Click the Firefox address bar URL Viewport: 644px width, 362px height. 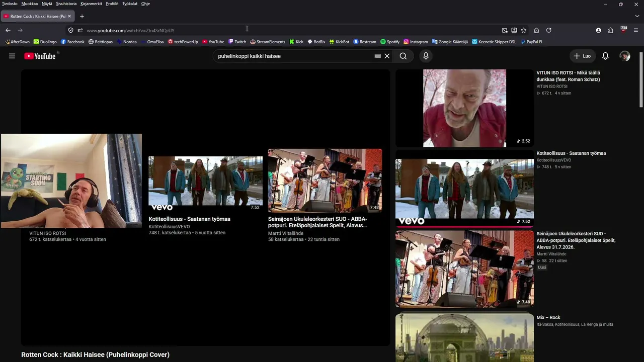(130, 30)
